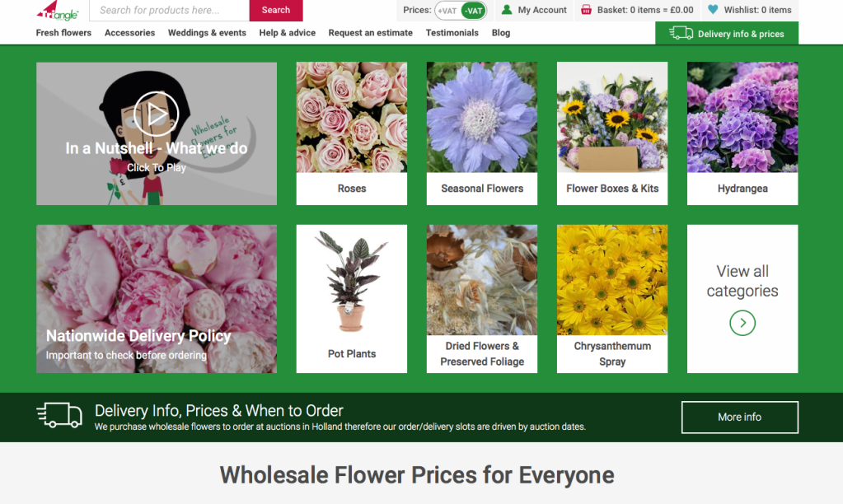843x504 pixels.
Task: Click the delivery truck icon in green button
Action: point(681,33)
